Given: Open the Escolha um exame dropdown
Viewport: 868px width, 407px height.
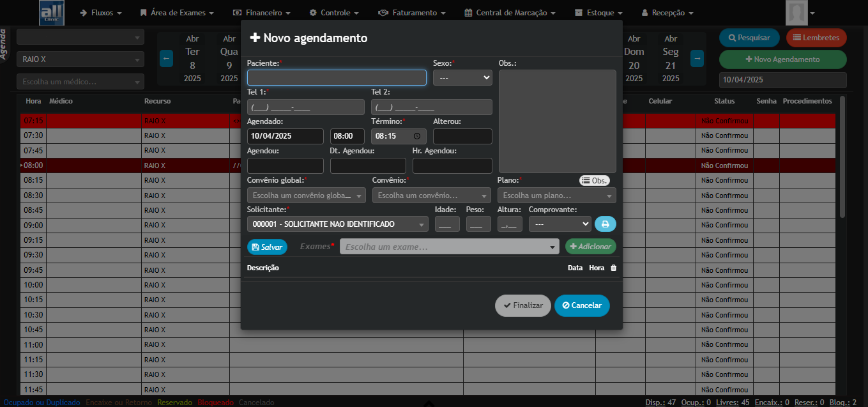Looking at the screenshot, I should (x=449, y=247).
